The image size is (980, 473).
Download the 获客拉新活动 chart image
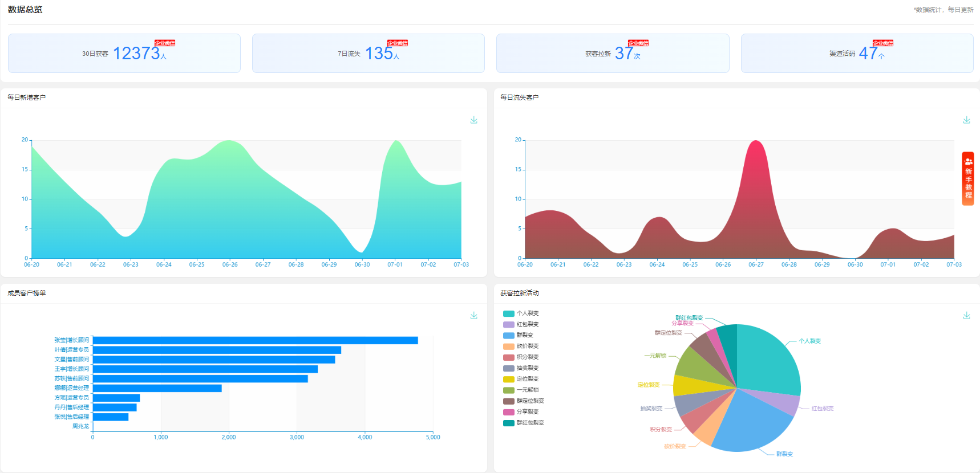(x=966, y=315)
